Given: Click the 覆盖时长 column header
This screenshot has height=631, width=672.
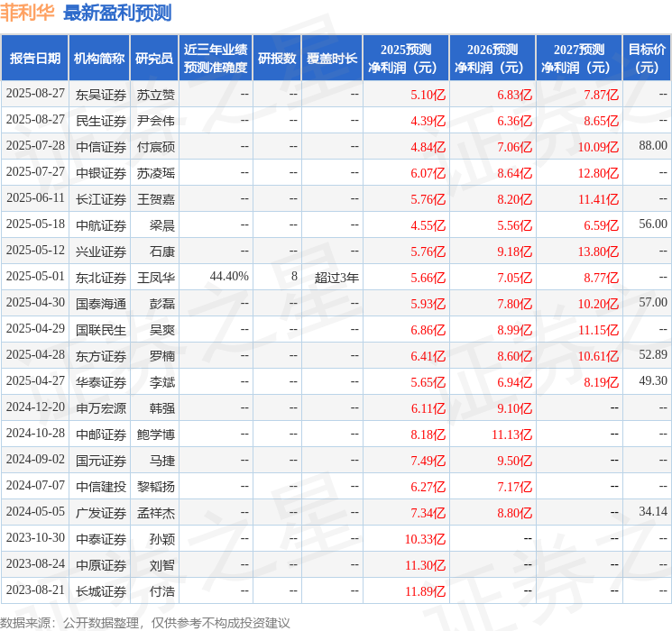Looking at the screenshot, I should (332, 59).
